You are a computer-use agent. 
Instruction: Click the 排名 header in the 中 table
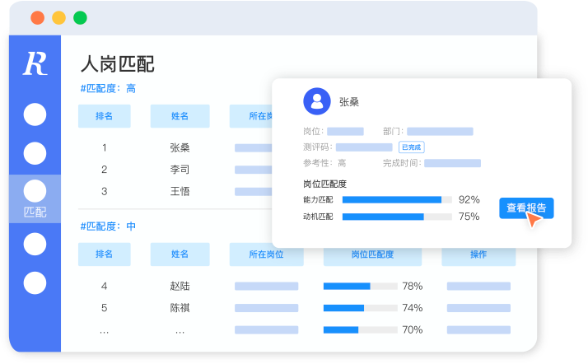[105, 254]
